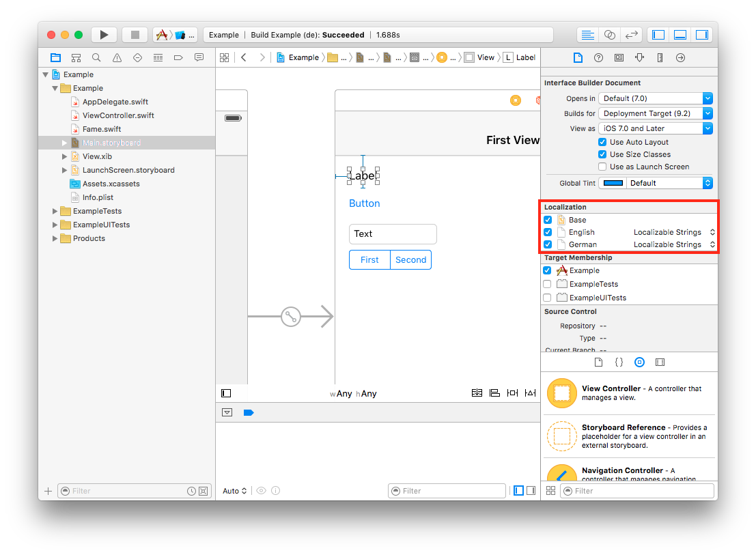Show the size inspector

point(660,58)
